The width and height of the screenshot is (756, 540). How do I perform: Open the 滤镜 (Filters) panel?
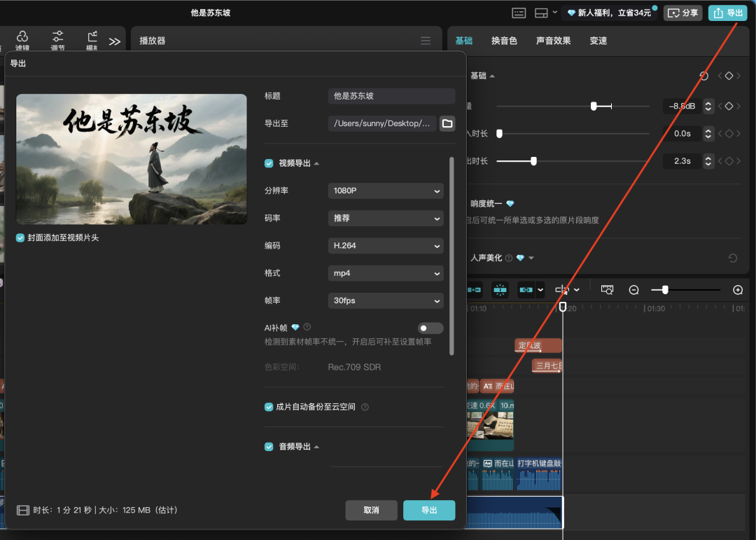(22, 40)
